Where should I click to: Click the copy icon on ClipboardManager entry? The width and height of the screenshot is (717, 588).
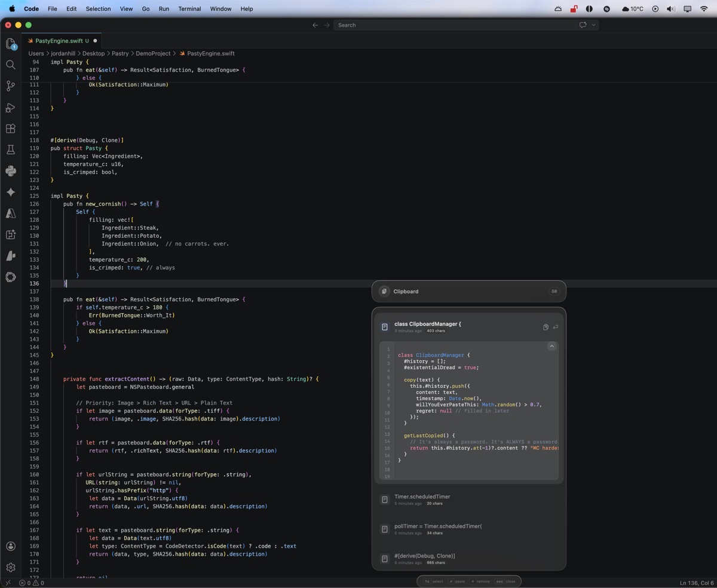(x=546, y=327)
